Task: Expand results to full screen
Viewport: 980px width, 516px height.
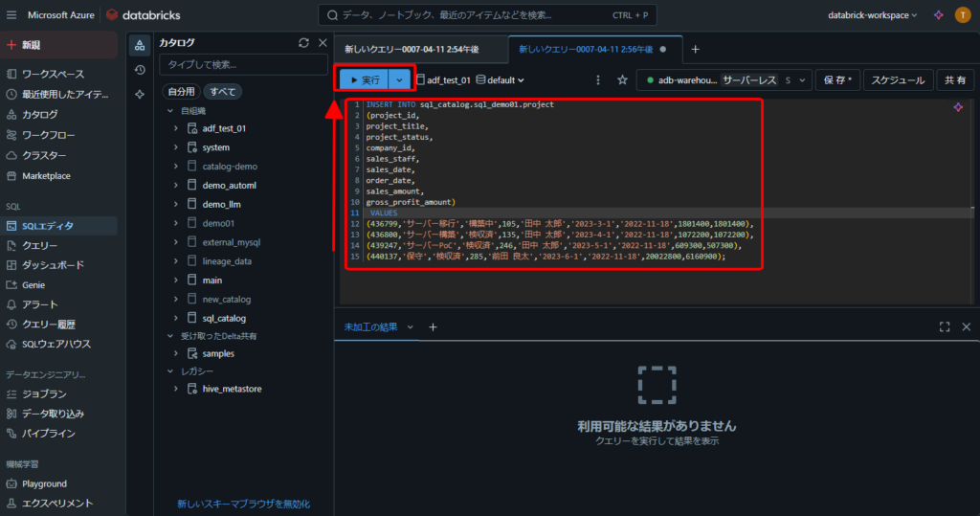Action: [945, 327]
